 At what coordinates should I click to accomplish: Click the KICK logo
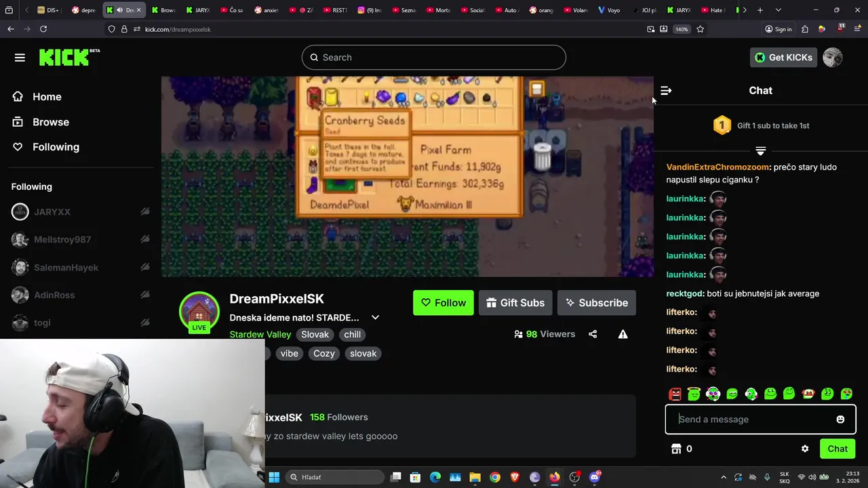(x=68, y=57)
